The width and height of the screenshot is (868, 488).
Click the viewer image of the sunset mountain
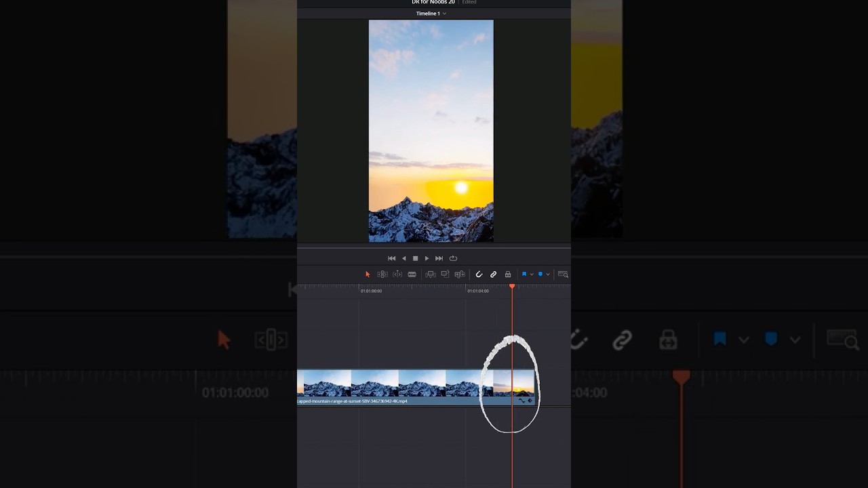click(431, 131)
